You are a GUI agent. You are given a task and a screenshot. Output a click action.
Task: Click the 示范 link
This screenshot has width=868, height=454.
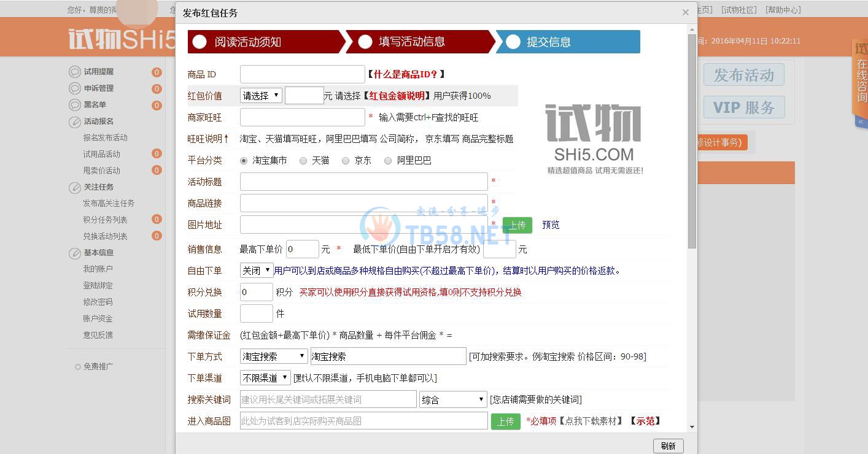pyautogui.click(x=645, y=421)
